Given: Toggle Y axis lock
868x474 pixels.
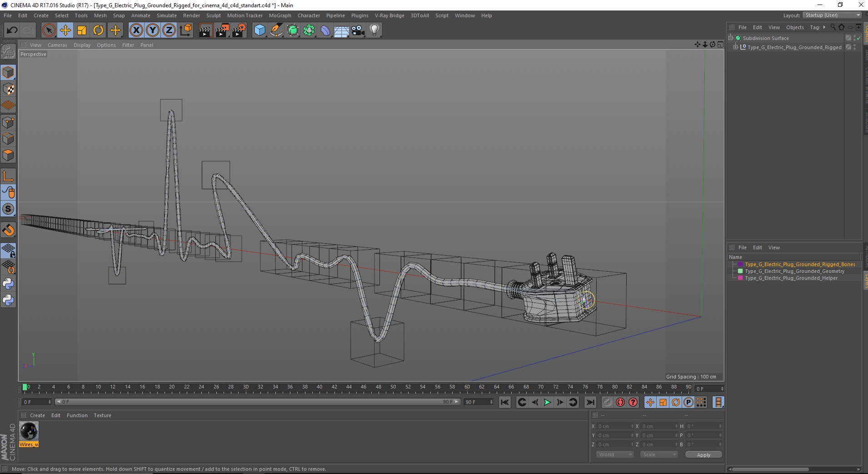Looking at the screenshot, I should [x=153, y=30].
